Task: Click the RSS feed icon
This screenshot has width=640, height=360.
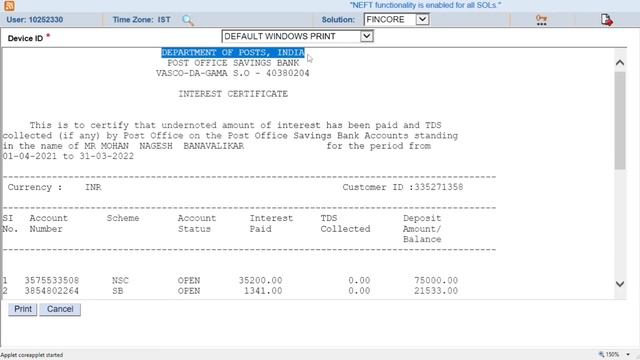Action: point(9,5)
